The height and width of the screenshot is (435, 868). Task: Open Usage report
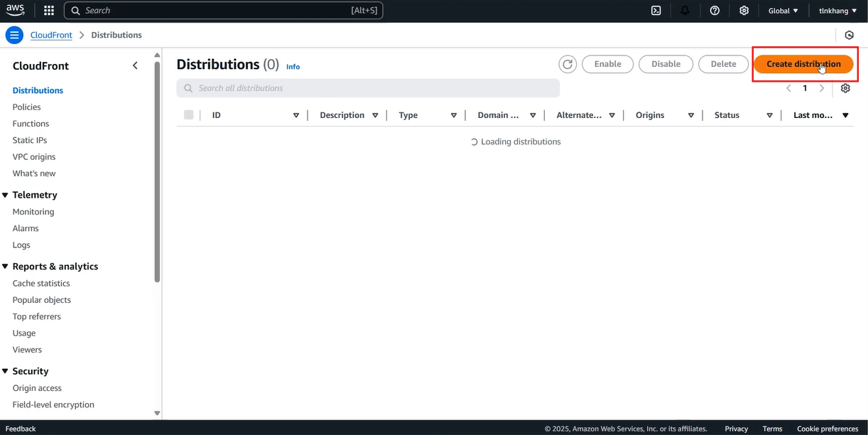click(24, 333)
